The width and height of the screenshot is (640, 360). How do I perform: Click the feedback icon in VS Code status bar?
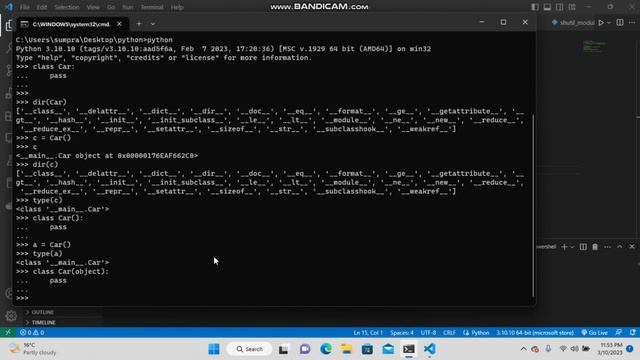618,332
